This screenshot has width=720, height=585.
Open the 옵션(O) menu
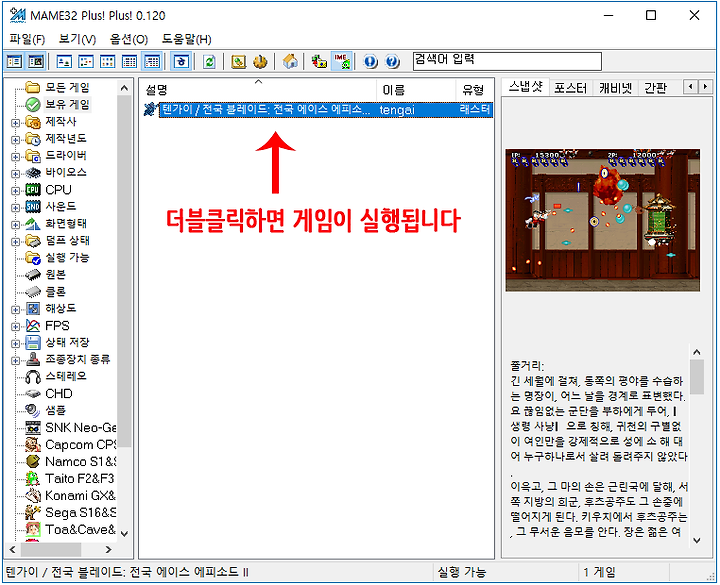(x=129, y=39)
